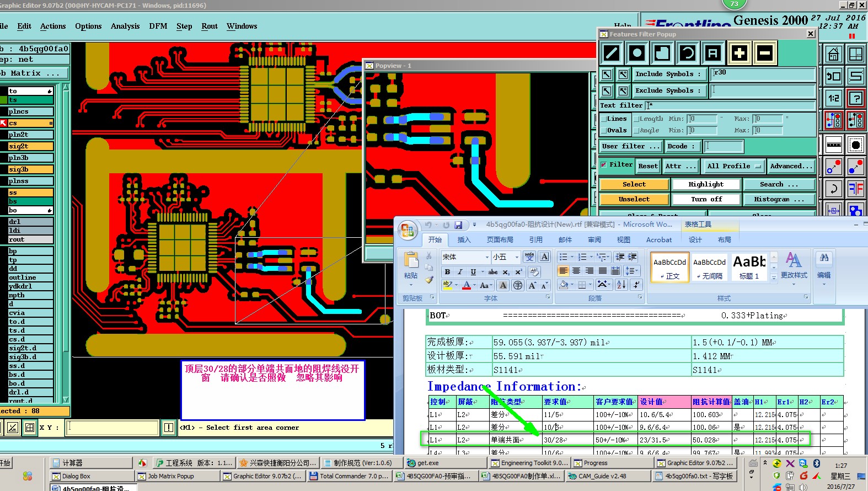This screenshot has height=491, width=868.
Task: Switch to the 页面布局 tab in Word
Action: coord(500,239)
